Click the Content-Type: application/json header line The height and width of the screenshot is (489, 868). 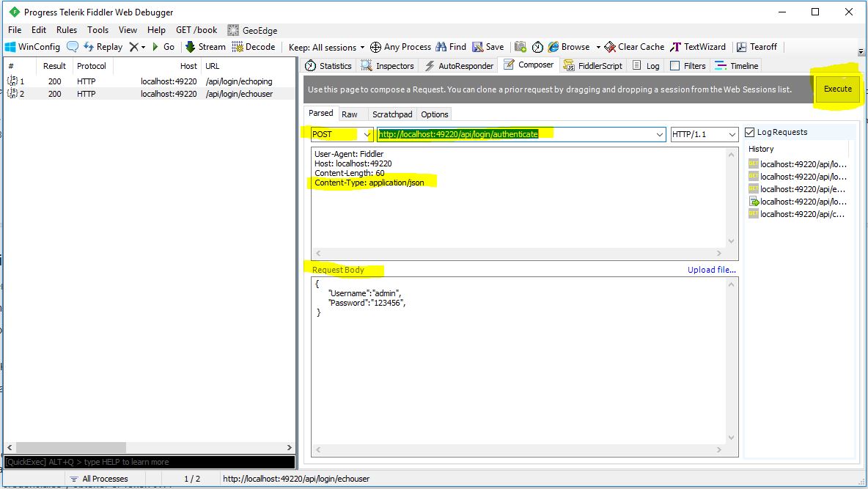point(369,183)
